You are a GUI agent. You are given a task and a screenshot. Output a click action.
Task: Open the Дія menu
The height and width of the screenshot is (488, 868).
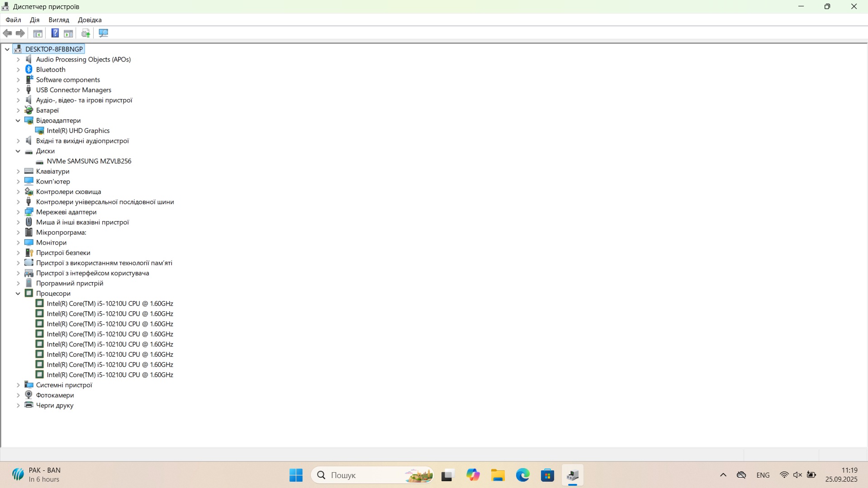(34, 20)
